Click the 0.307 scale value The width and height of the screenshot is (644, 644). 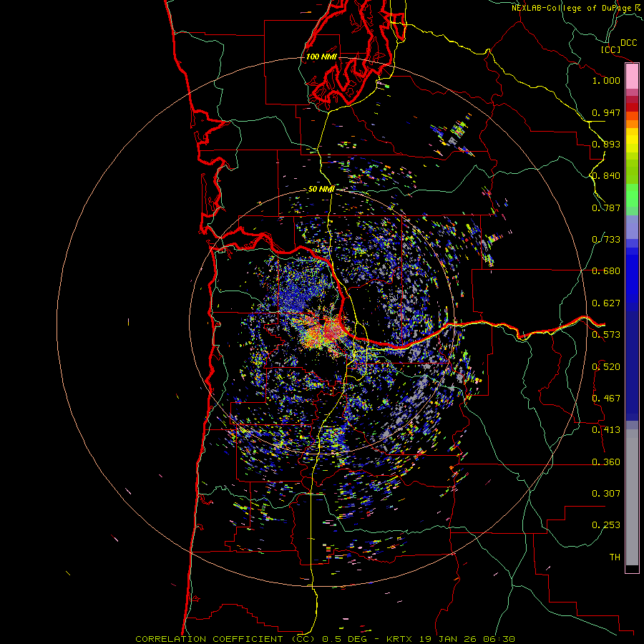[606, 494]
